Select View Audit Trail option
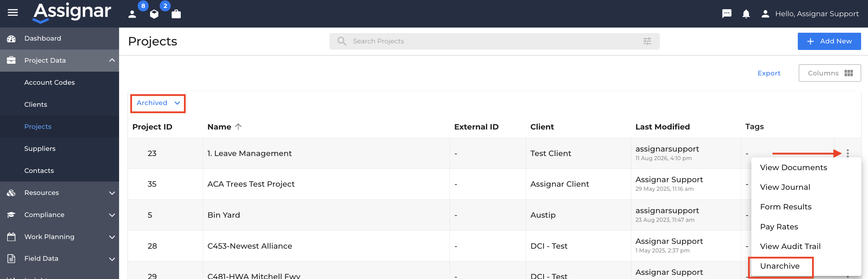 coord(790,247)
